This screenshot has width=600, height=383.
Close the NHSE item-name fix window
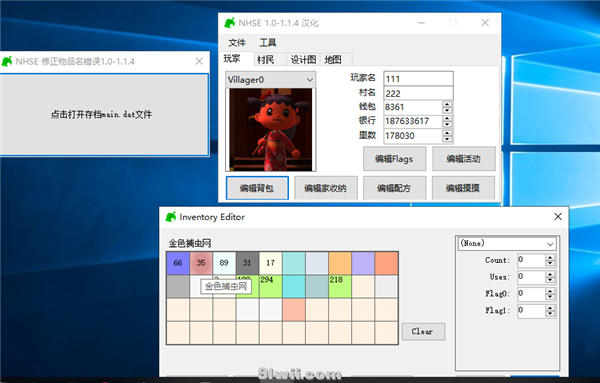(x=199, y=61)
